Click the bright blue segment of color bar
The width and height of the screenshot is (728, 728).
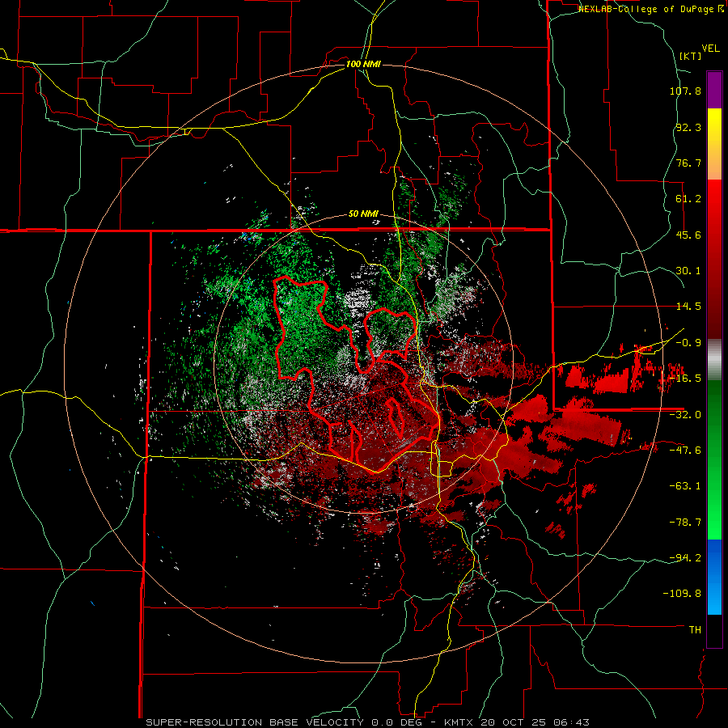coord(714,577)
